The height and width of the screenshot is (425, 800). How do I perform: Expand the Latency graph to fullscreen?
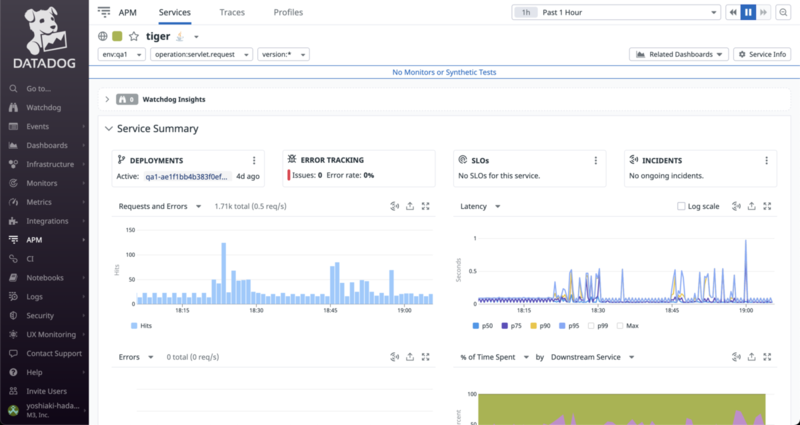tap(767, 206)
